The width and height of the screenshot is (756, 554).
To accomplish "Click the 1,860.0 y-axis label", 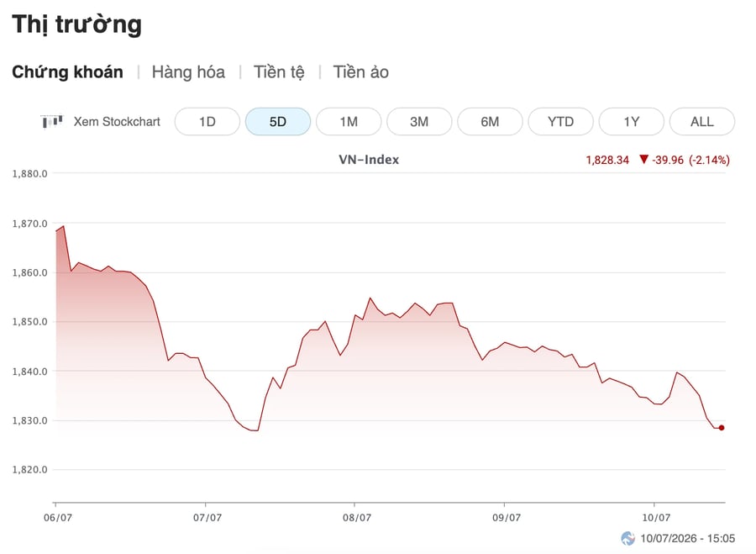I will [30, 272].
